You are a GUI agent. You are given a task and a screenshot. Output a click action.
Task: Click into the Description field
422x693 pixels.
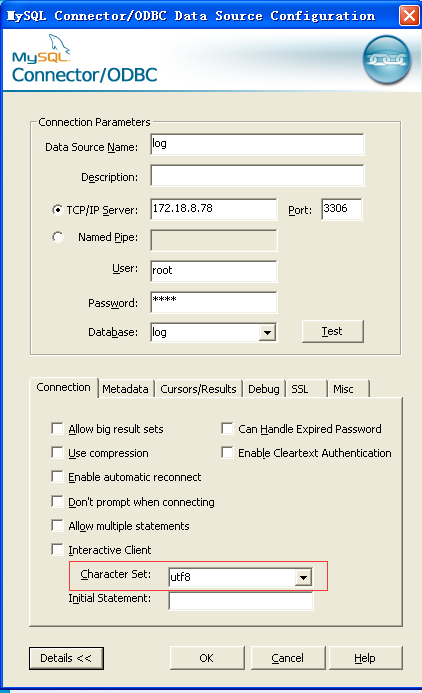tap(257, 175)
